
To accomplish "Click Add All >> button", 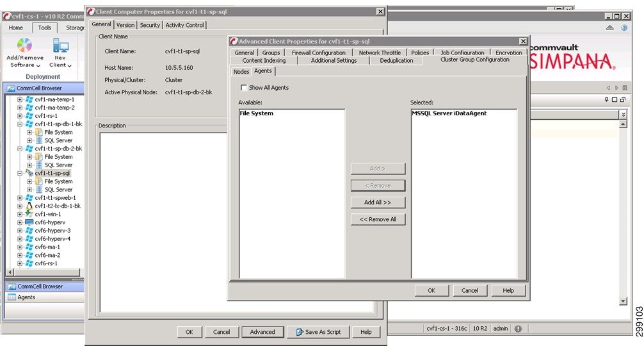I will 378,202.
